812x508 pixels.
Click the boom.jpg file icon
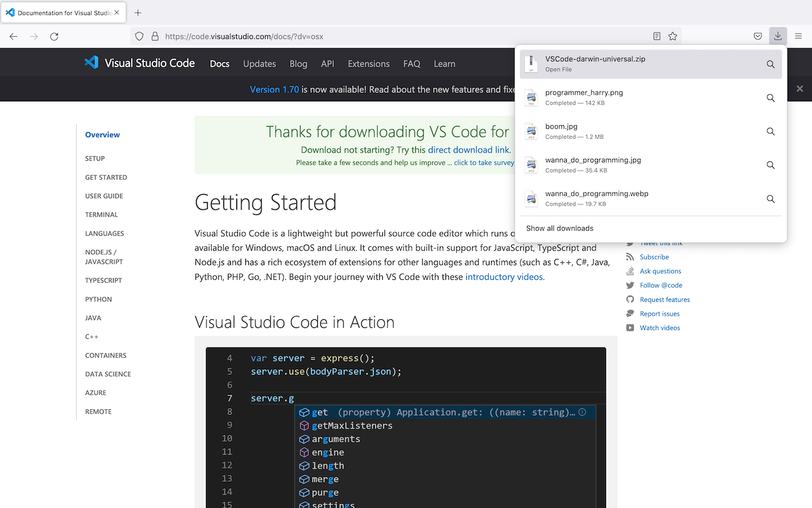click(x=531, y=131)
